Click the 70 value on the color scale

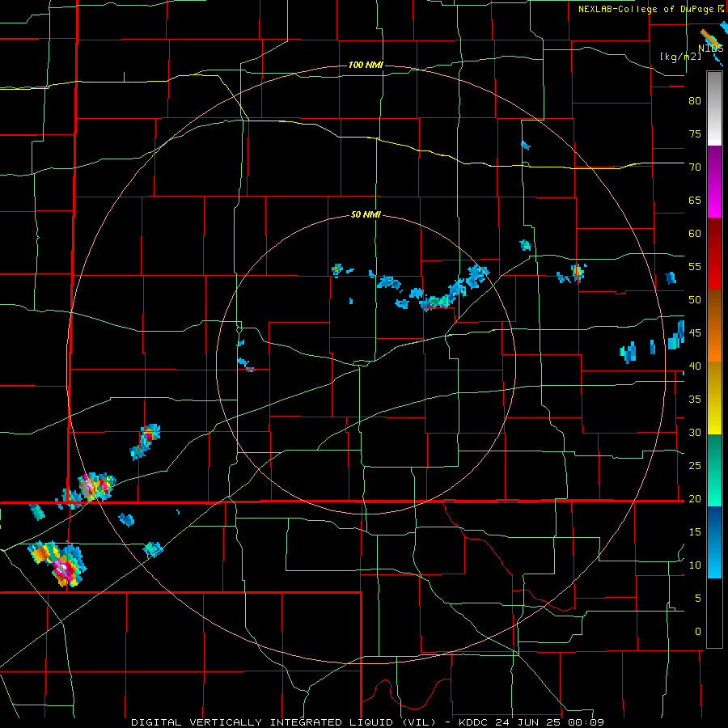coord(695,167)
